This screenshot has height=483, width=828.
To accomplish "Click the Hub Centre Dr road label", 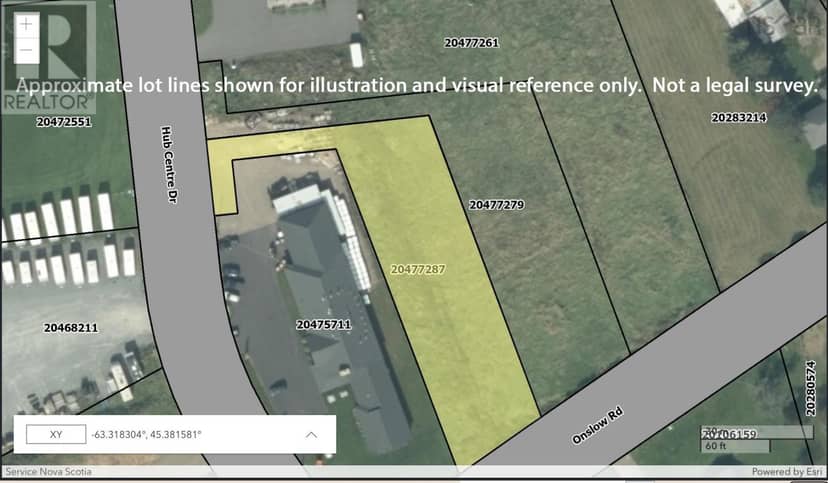I will tap(169, 164).
